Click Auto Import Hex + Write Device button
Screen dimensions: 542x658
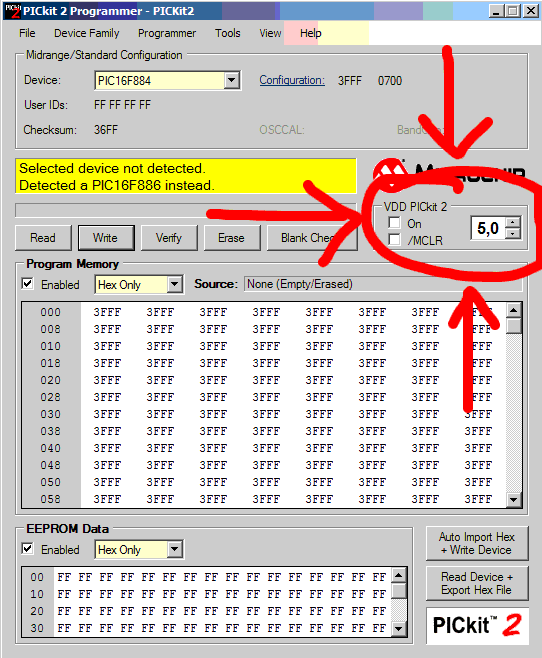coord(477,543)
